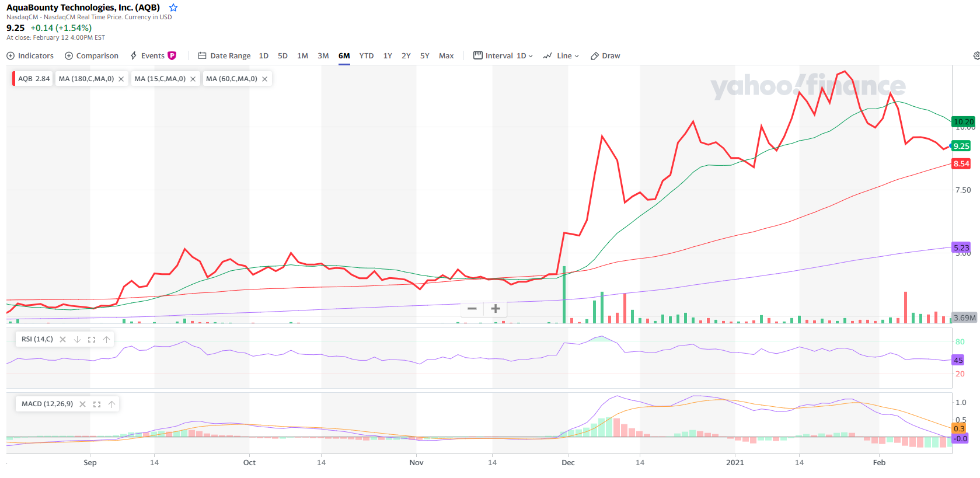
Task: Move the RSI panel up
Action: click(106, 339)
